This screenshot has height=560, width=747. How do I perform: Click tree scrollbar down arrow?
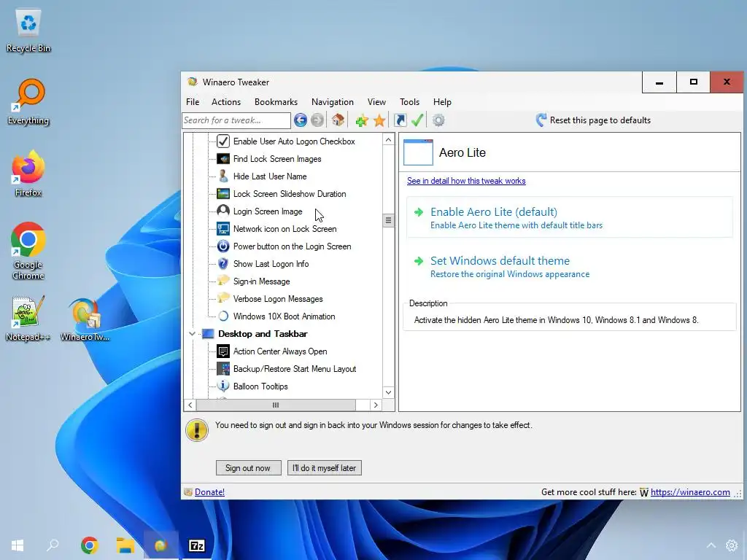point(388,392)
